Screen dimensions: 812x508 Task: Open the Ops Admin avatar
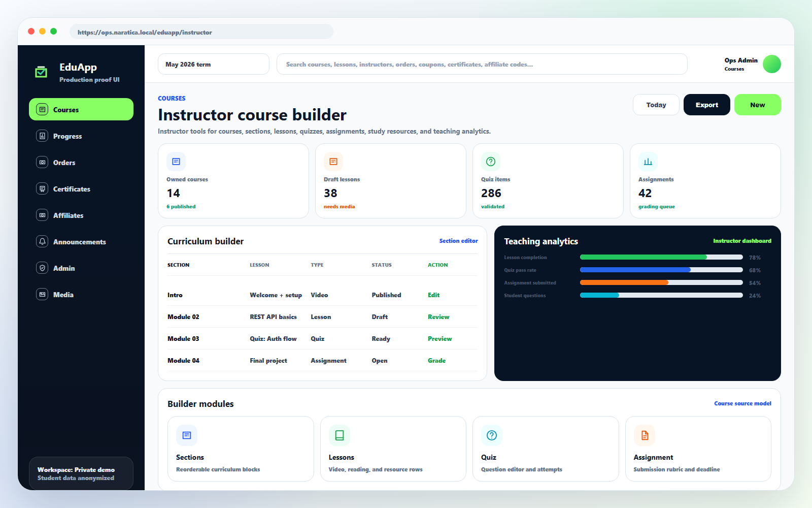(772, 64)
